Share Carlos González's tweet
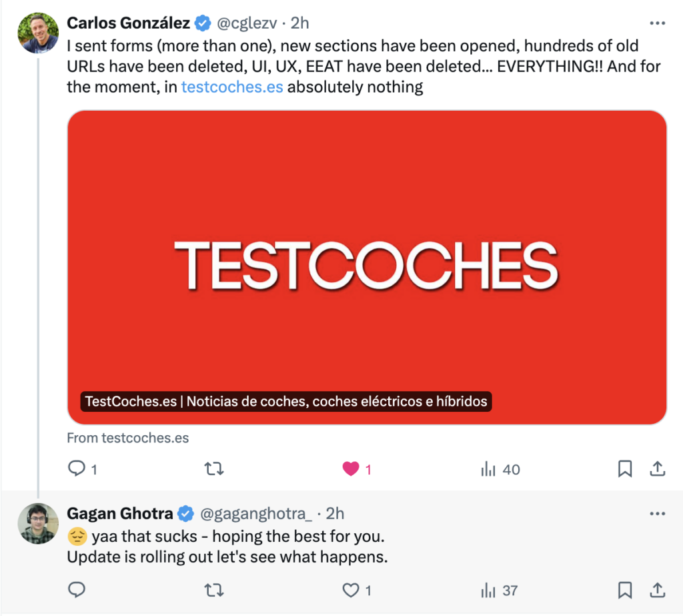The width and height of the screenshot is (683, 616). pyautogui.click(x=658, y=469)
